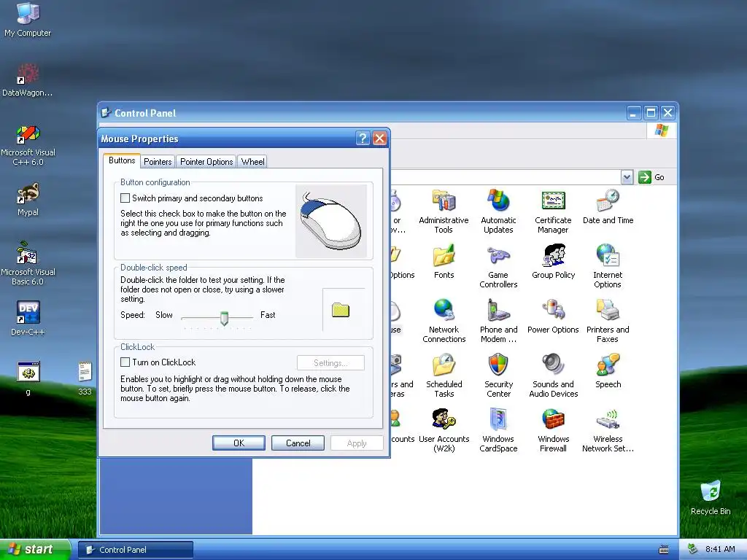
Task: Open Sounds and Audio Devices icon
Action: coord(553,376)
